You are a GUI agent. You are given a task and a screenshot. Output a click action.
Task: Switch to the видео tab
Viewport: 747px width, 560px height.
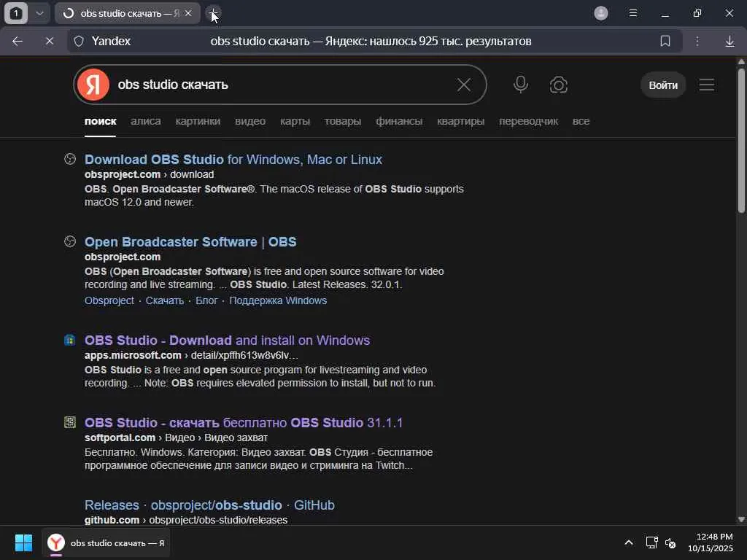250,122
